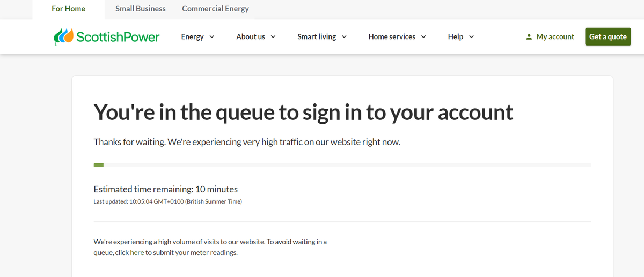
Task: Select the queue heading text
Action: [x=303, y=112]
